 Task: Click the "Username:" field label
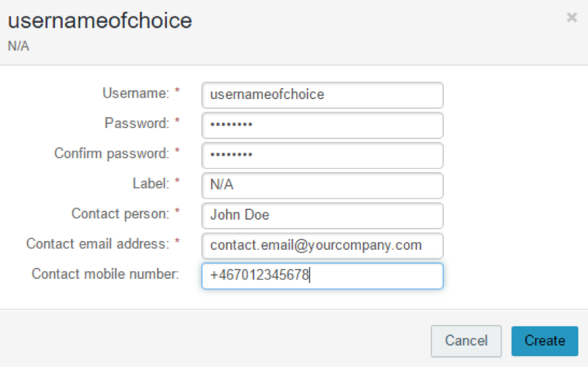click(135, 93)
